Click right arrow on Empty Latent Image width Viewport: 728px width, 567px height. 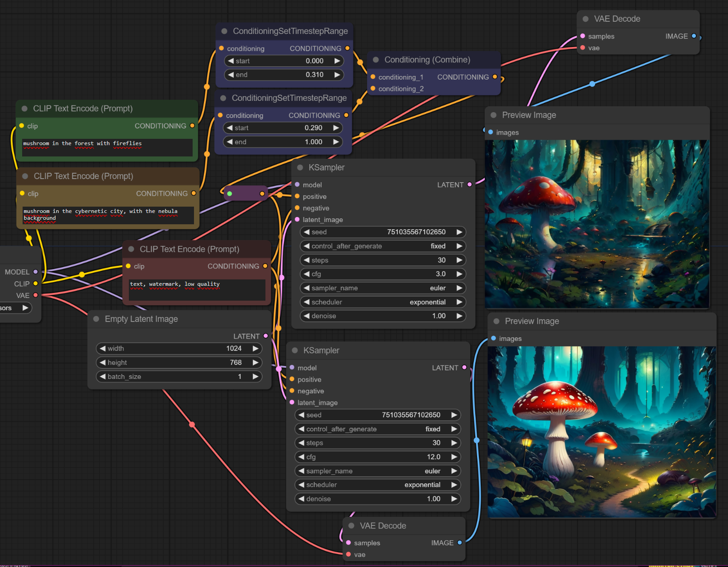click(255, 349)
